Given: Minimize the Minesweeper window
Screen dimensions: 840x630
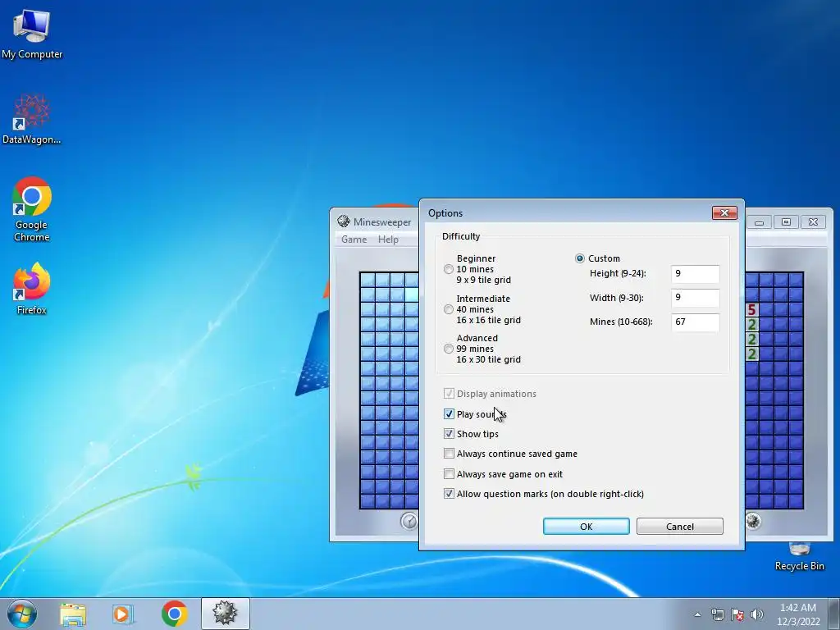Looking at the screenshot, I should point(759,221).
